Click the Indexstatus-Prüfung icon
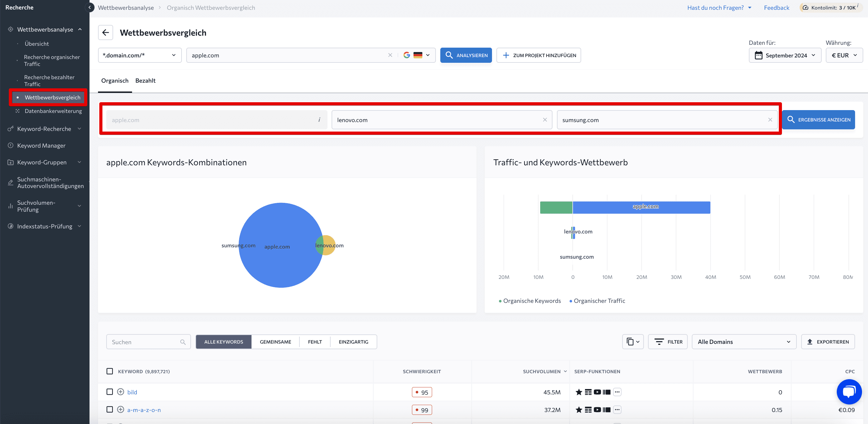The height and width of the screenshot is (424, 868). pyautogui.click(x=10, y=226)
